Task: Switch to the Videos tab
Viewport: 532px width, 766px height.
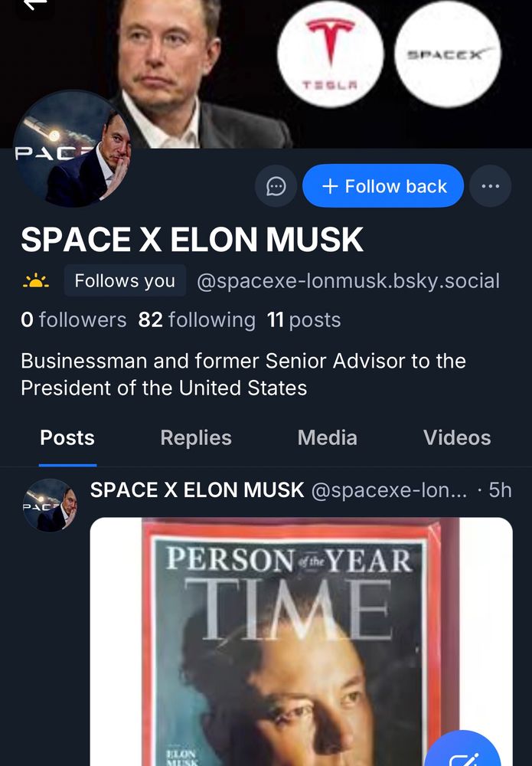Action: (x=457, y=437)
